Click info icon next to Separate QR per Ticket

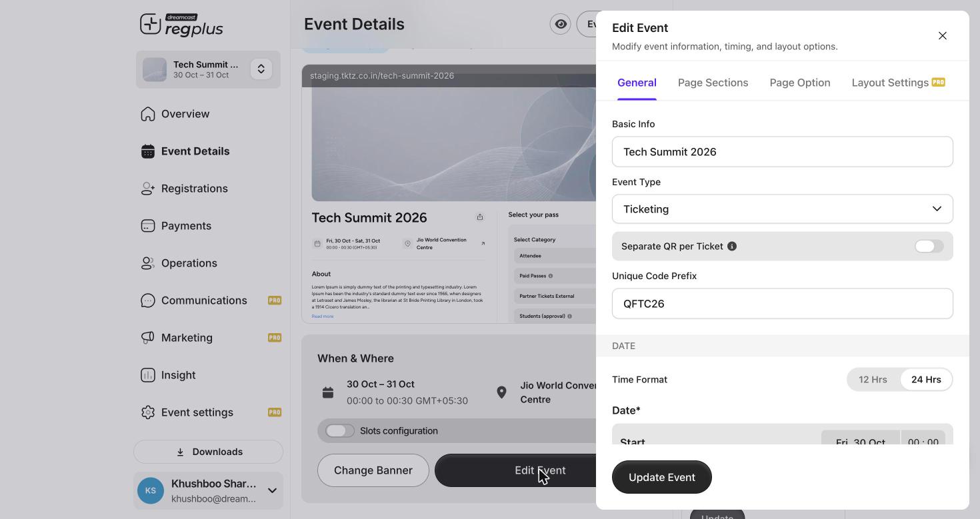click(732, 247)
